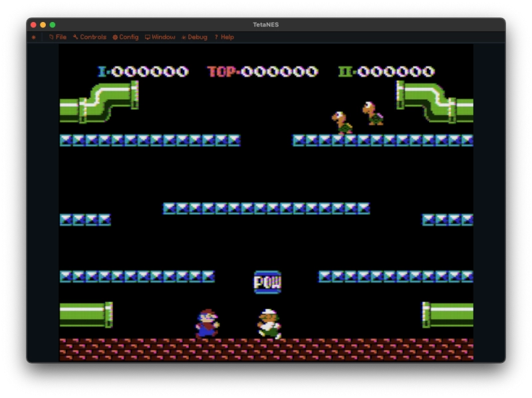This screenshot has width=532, height=398.
Task: Minimize the window using yellow button
Action: 43,25
